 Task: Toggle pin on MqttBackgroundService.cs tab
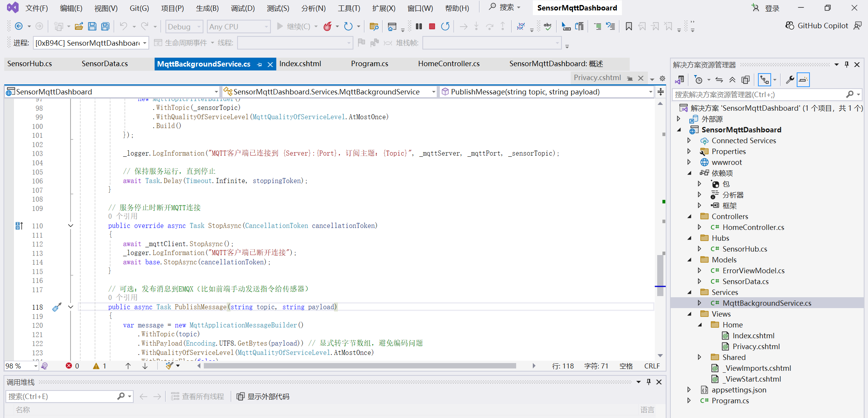tap(260, 65)
